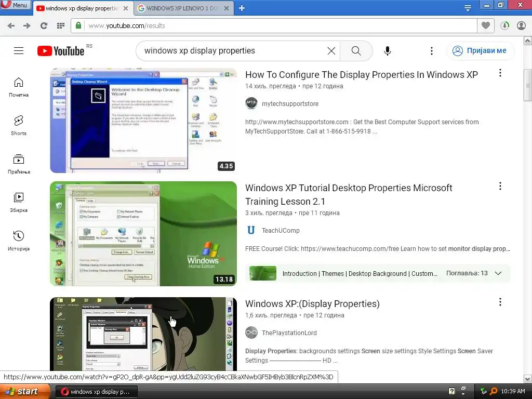Viewport: 532px width, 399px height.
Task: Click the mytechsupportstore channel avatar
Action: (x=251, y=103)
